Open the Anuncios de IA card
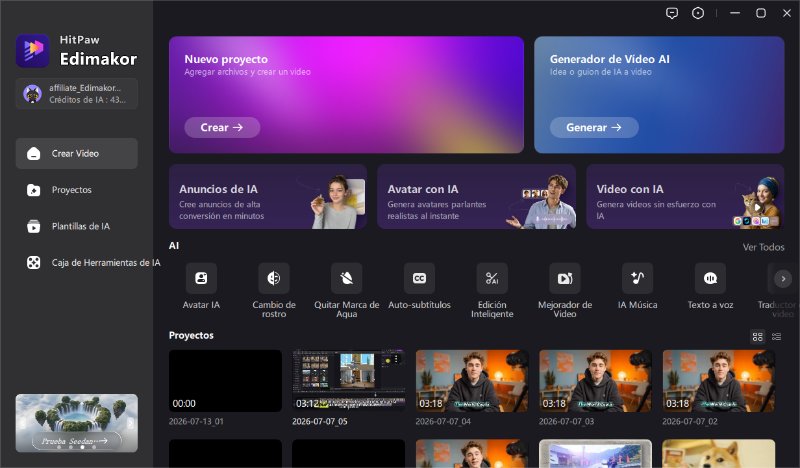The width and height of the screenshot is (800, 468). (x=268, y=196)
